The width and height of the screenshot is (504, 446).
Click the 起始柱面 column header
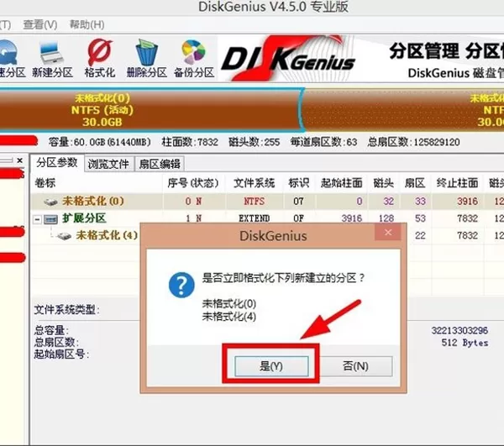coord(341,183)
